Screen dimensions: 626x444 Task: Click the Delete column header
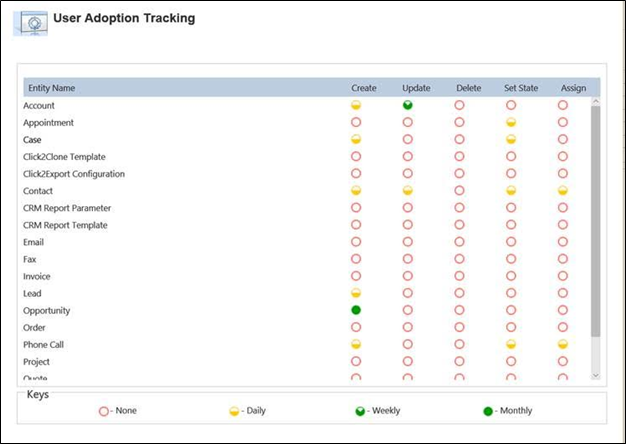click(x=469, y=88)
